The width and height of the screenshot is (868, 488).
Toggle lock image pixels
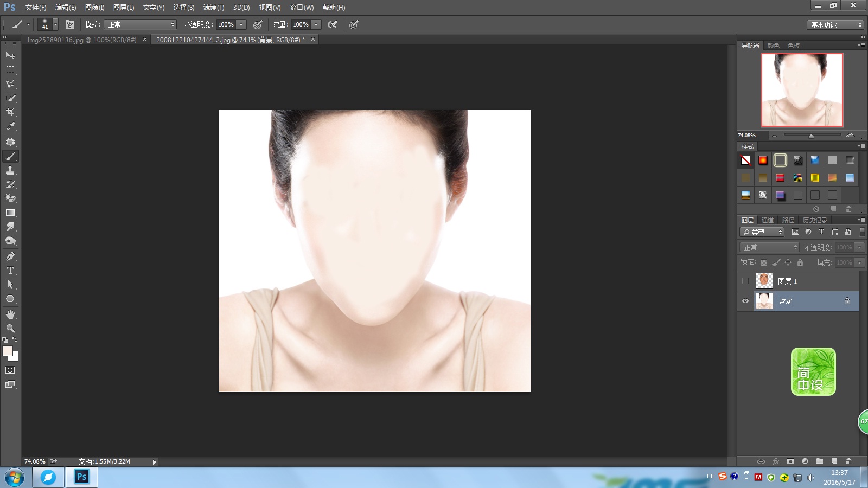[776, 262]
